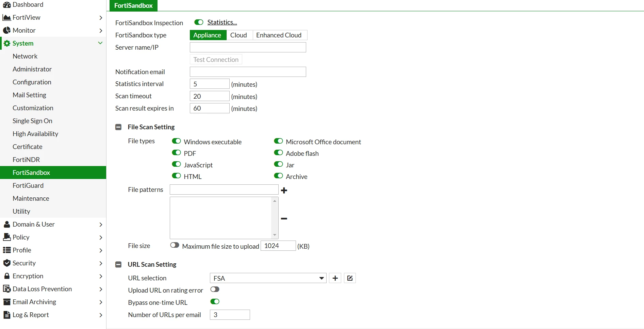Open the FortiSandbox tab header
The image size is (644, 329).
click(133, 5)
